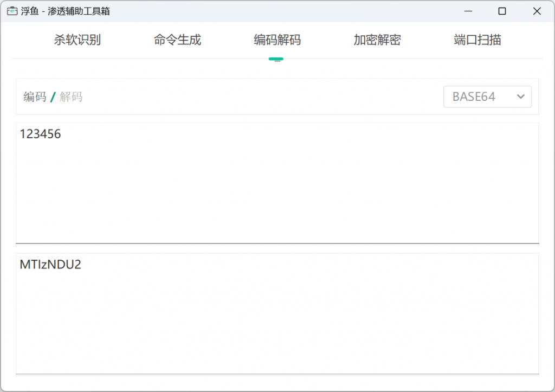The height and width of the screenshot is (392, 555).
Task: Switch to the 加密解密 tab
Action: pos(376,40)
